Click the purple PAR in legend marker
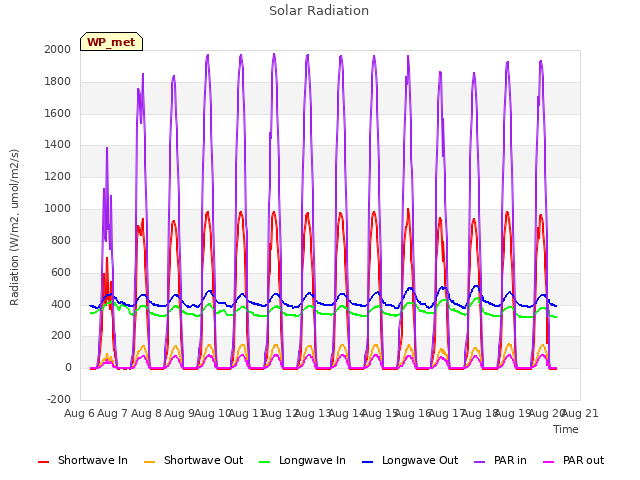The image size is (640, 480). (480, 462)
